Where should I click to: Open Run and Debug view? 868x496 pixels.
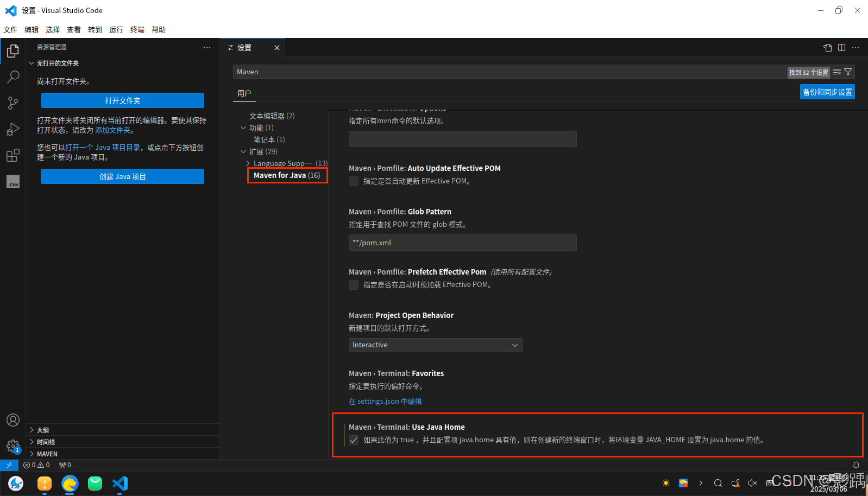click(x=13, y=129)
